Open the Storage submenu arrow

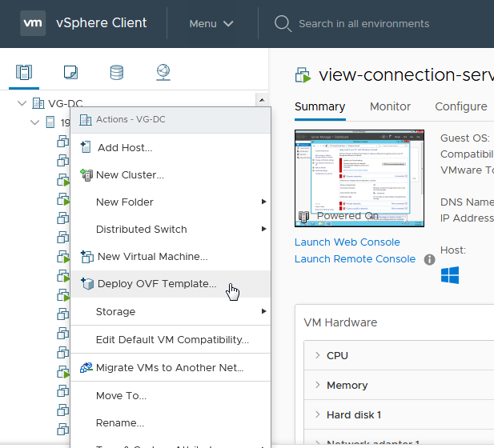pos(264,311)
